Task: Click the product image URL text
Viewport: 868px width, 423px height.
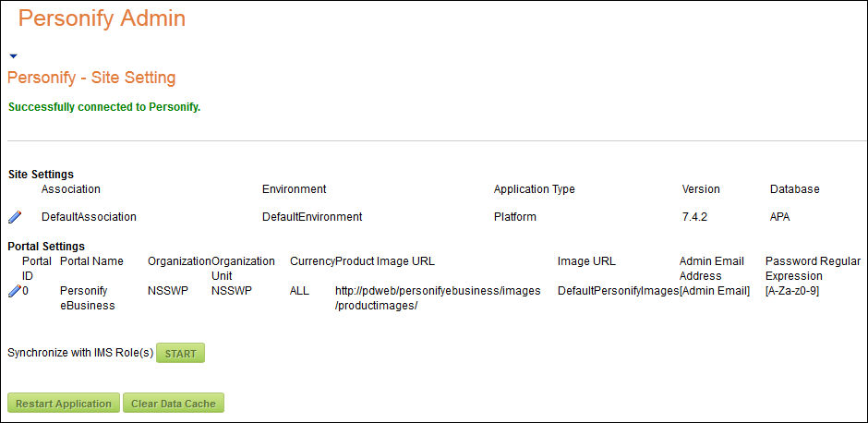Action: pos(437,298)
